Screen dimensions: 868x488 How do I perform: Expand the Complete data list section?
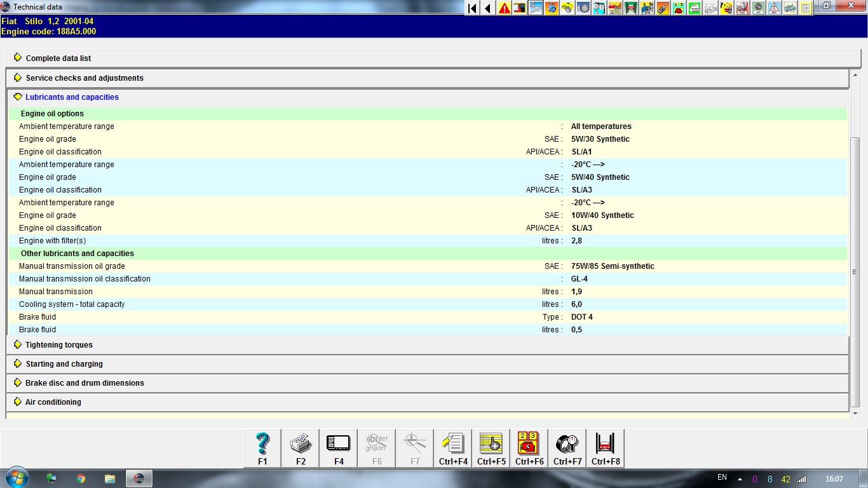(58, 58)
